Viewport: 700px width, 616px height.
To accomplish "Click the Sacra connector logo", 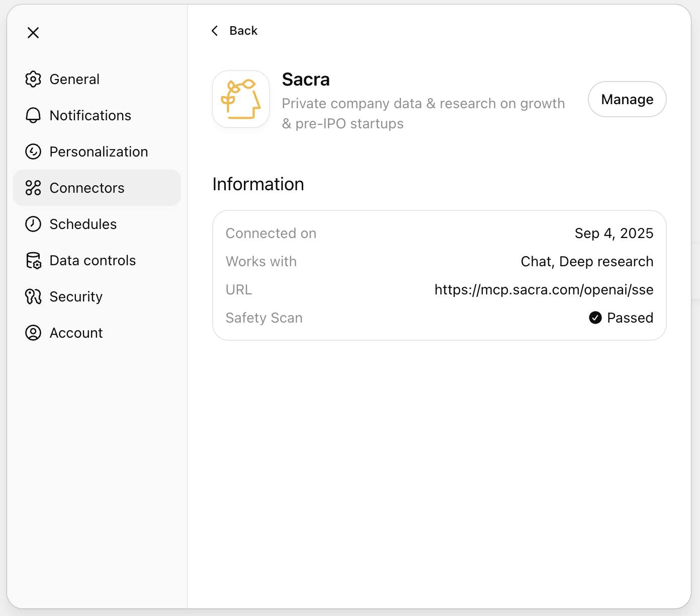I will pos(241,99).
